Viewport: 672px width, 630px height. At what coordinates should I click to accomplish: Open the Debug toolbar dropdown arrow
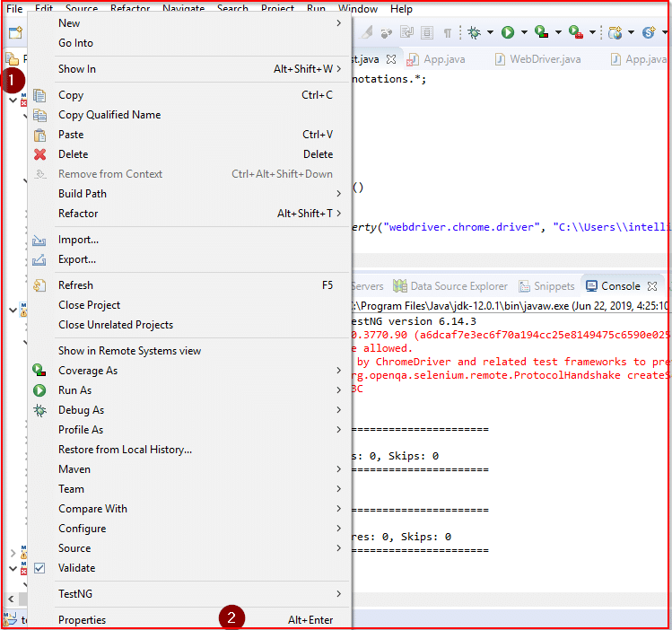(x=490, y=32)
